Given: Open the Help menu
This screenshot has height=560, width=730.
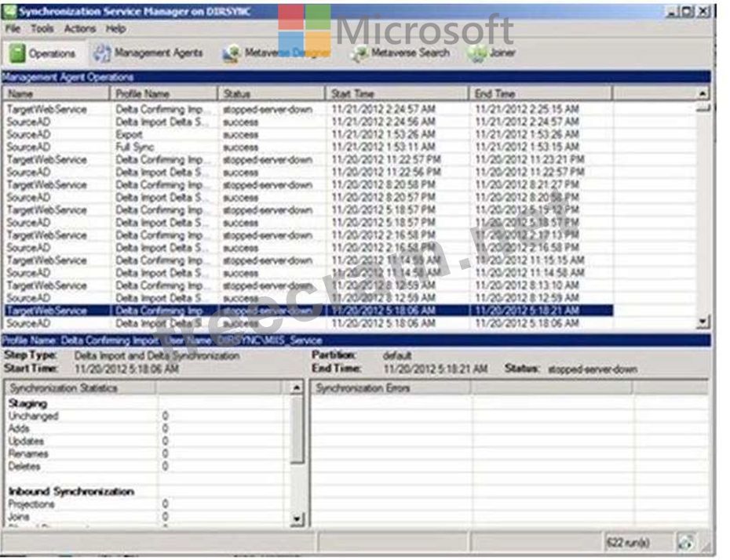Looking at the screenshot, I should pyautogui.click(x=115, y=28).
